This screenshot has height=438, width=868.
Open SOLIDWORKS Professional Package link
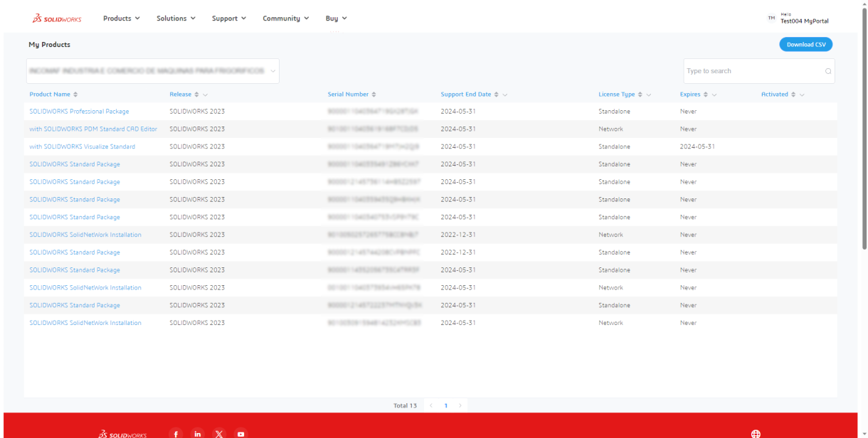click(x=79, y=112)
